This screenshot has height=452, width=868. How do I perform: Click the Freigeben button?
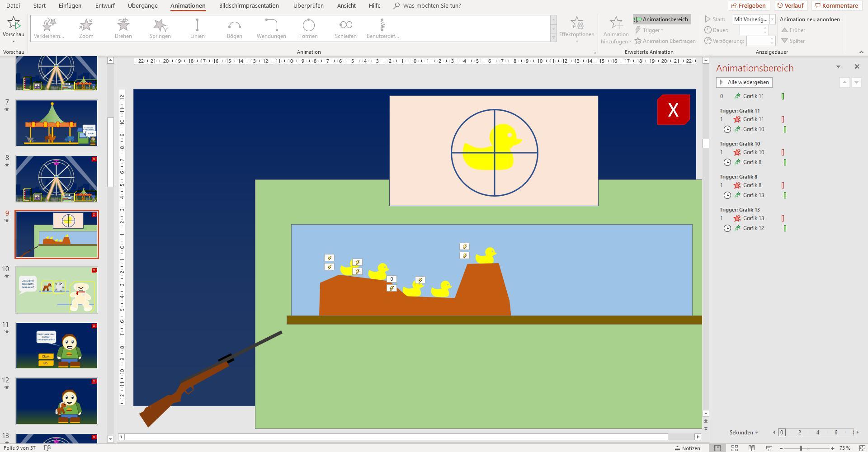click(748, 5)
